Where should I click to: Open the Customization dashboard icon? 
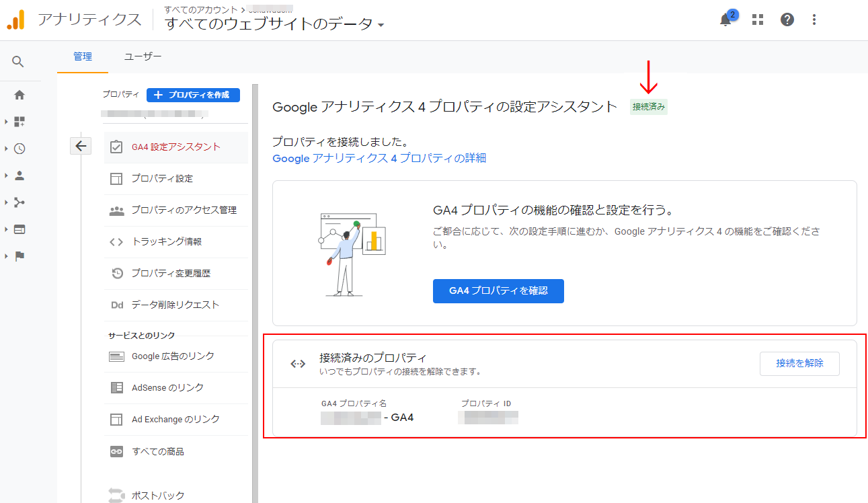tap(19, 122)
